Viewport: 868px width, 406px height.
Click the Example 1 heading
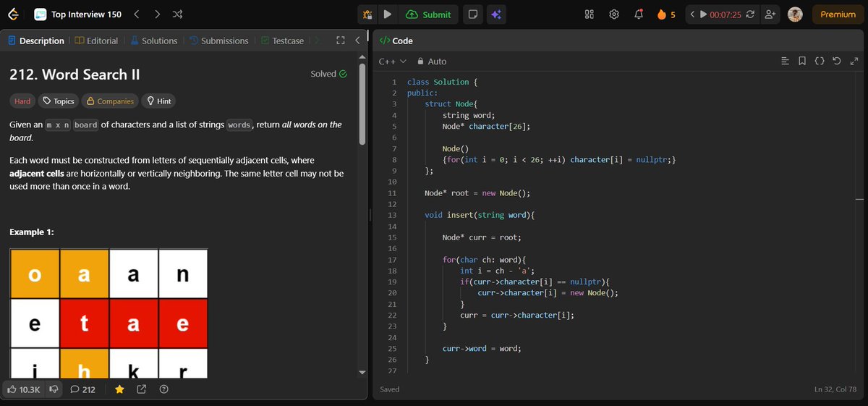pyautogui.click(x=31, y=232)
